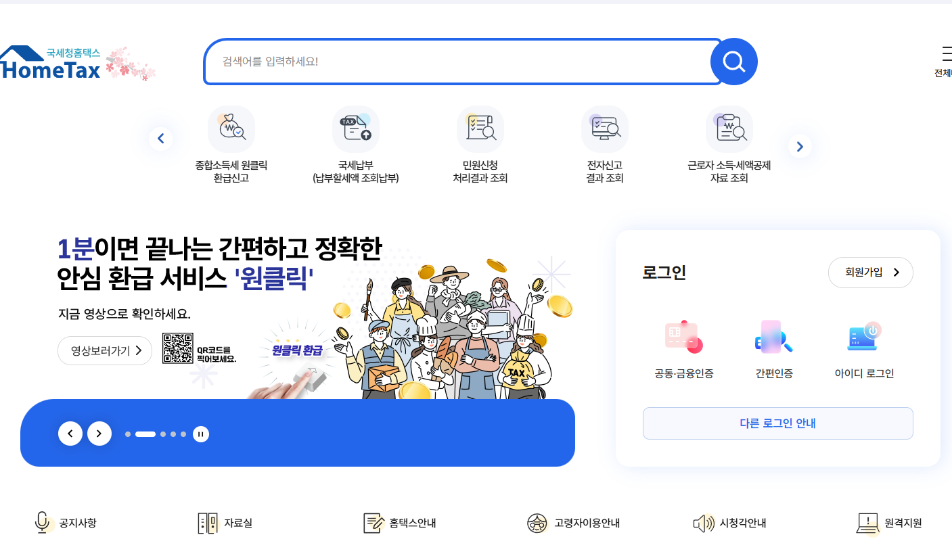Show next quick menu icons with right chevron
Image resolution: width=952 pixels, height=560 pixels.
point(800,146)
